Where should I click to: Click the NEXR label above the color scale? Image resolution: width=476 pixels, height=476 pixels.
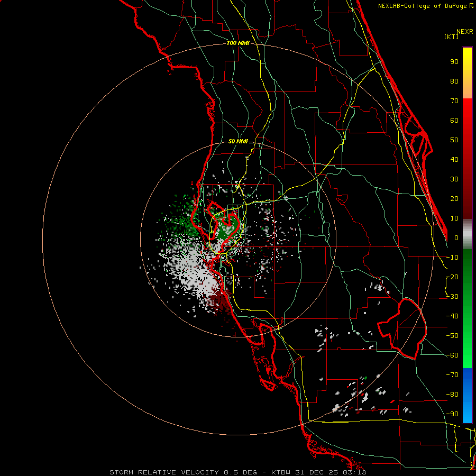(464, 32)
